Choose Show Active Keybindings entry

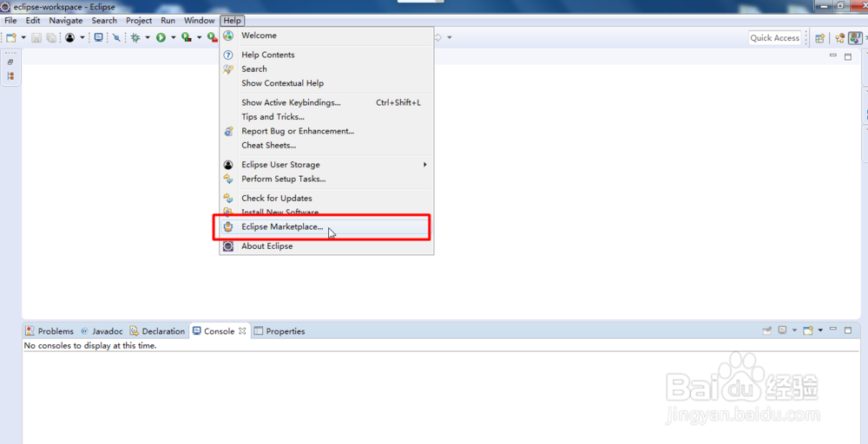click(x=326, y=103)
